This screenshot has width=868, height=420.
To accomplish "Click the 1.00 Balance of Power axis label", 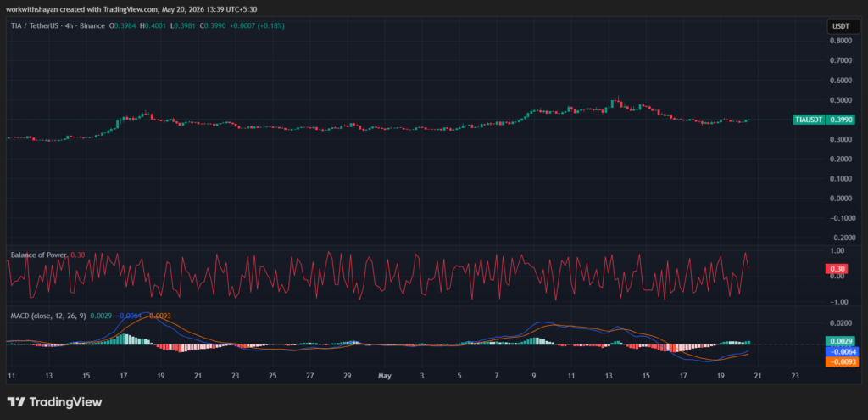I will [837, 251].
